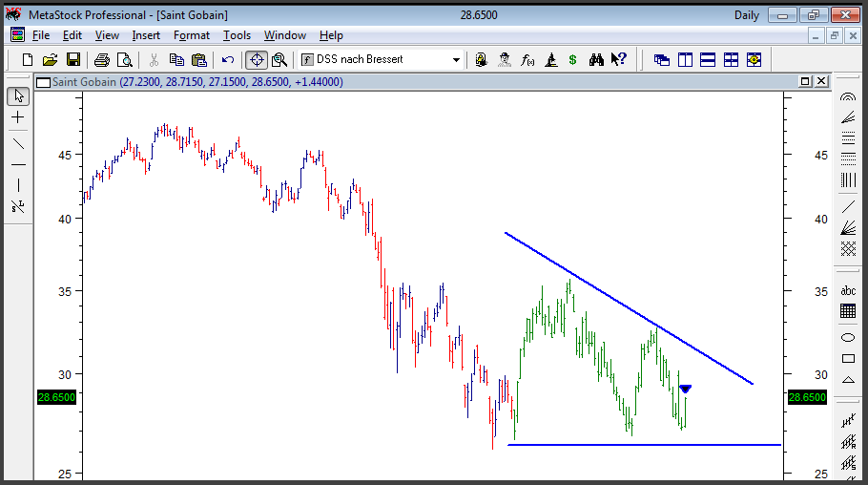Image resolution: width=868 pixels, height=485 pixels.
Task: Open a file with the folder icon
Action: pos(51,59)
